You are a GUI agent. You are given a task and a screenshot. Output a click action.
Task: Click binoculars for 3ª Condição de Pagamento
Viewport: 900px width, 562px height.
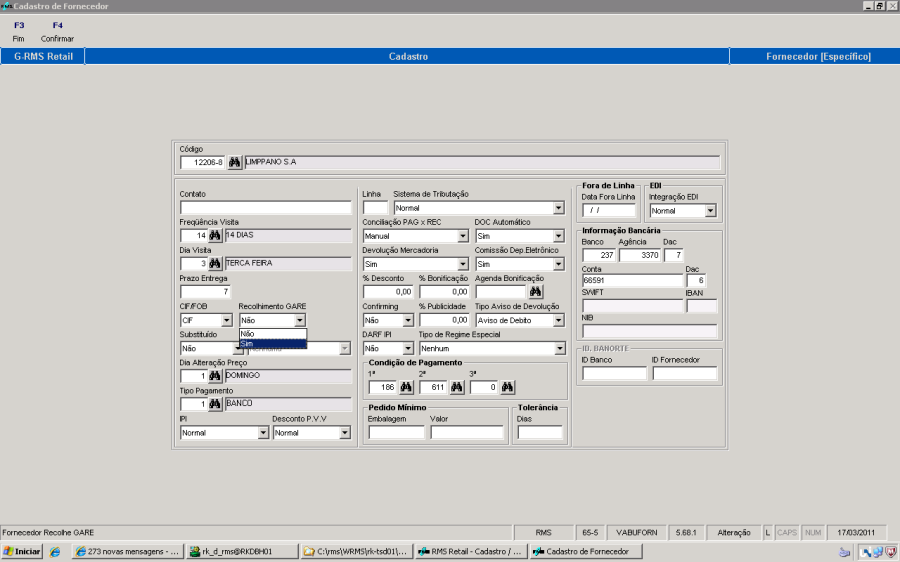[x=507, y=387]
